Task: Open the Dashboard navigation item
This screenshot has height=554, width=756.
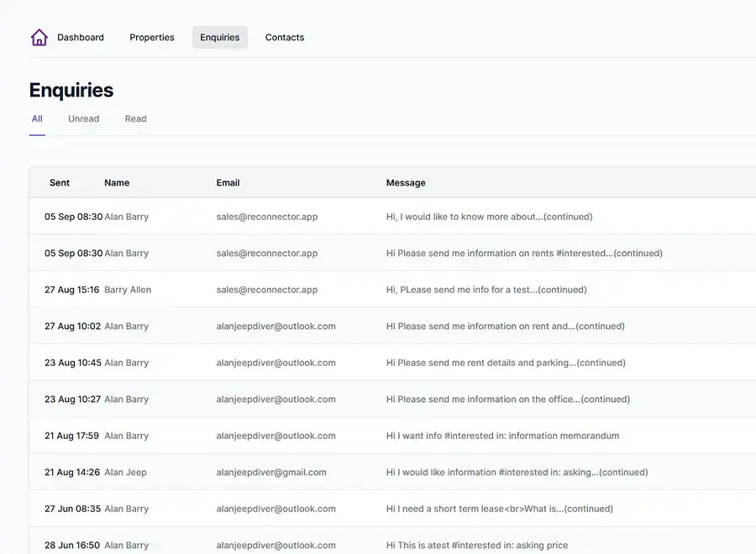Action: click(81, 38)
